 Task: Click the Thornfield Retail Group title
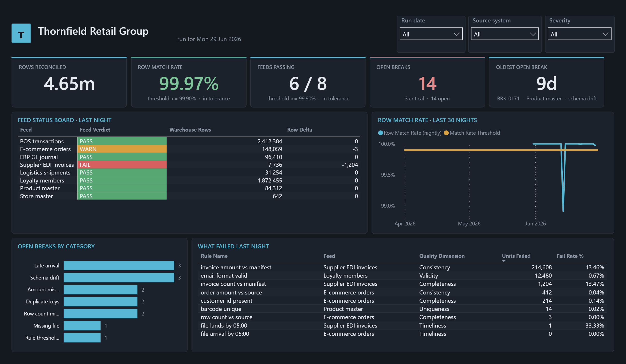[93, 31]
